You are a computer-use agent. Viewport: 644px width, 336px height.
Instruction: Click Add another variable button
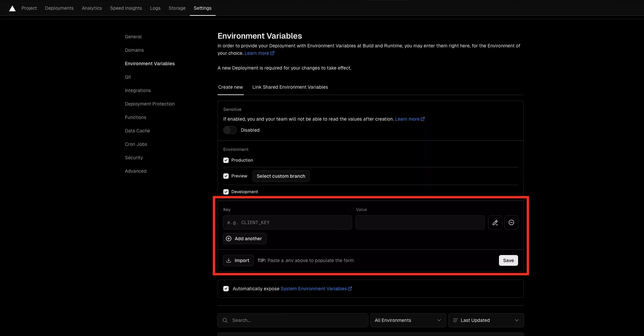pyautogui.click(x=244, y=239)
